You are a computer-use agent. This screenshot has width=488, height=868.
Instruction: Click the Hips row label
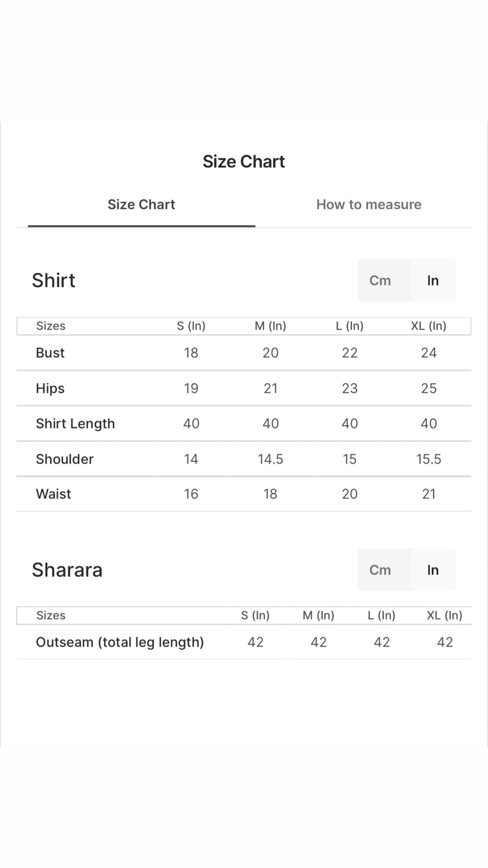(50, 388)
